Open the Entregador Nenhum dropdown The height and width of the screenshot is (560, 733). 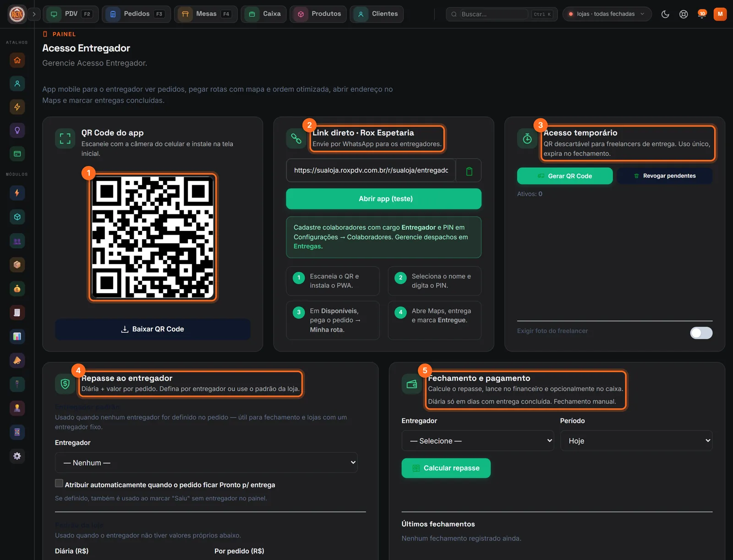(x=206, y=463)
